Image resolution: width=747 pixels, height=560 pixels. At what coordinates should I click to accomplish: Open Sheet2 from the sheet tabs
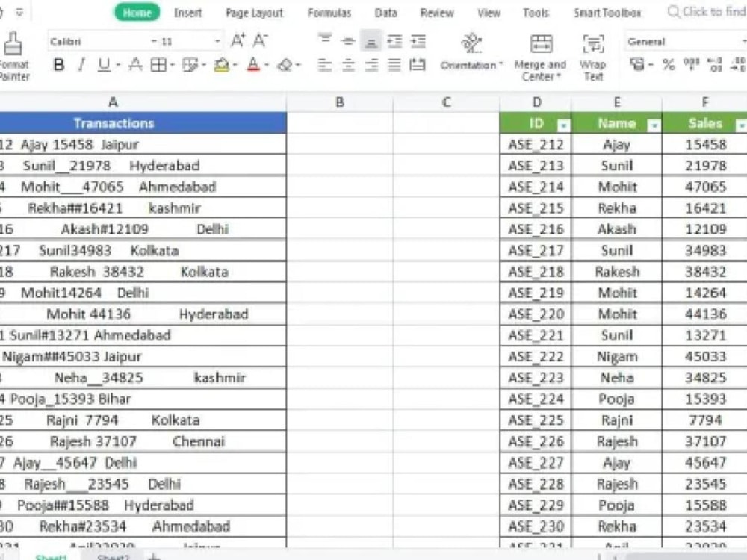pos(114,557)
